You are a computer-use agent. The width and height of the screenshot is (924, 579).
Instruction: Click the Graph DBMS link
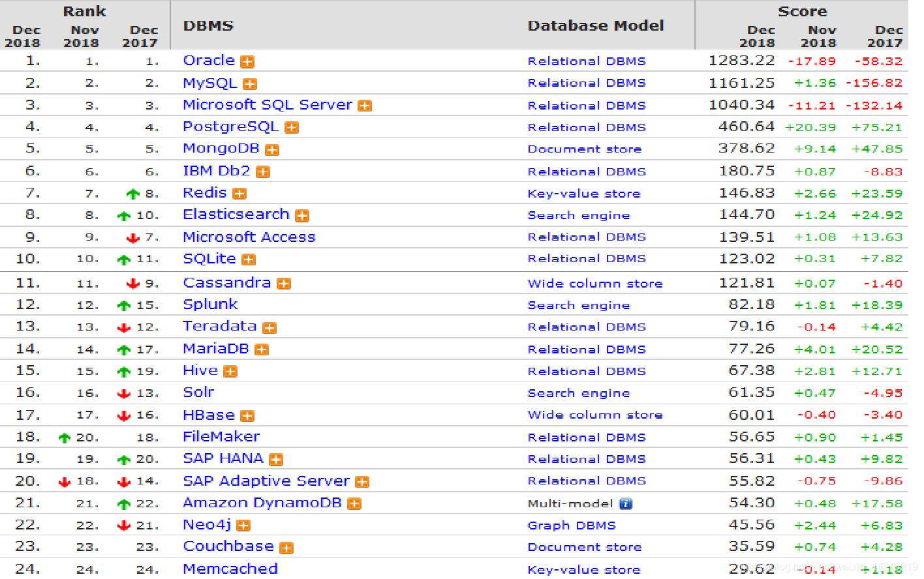coord(572,526)
